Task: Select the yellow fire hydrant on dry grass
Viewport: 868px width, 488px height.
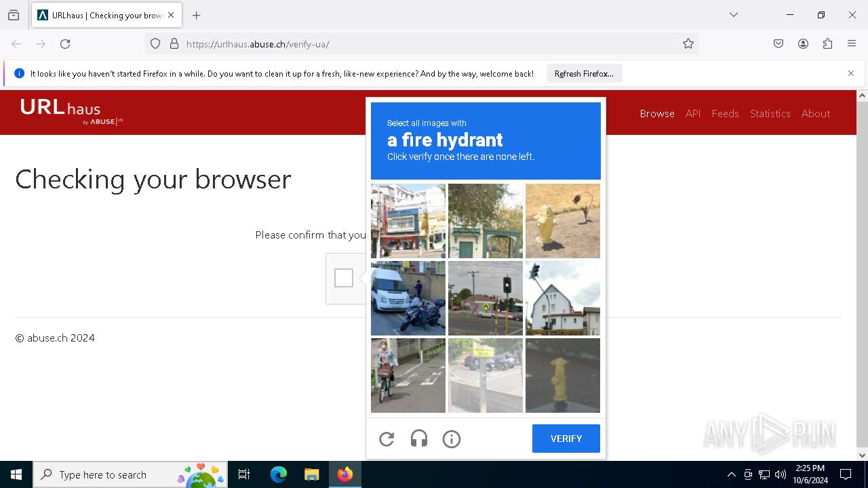Action: click(x=563, y=221)
